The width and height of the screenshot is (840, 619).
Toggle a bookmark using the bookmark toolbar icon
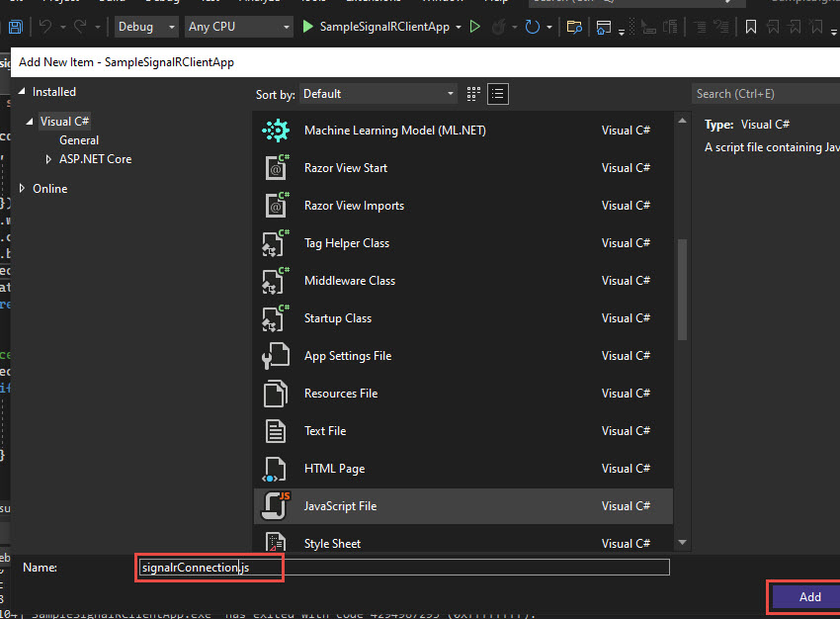(x=750, y=27)
